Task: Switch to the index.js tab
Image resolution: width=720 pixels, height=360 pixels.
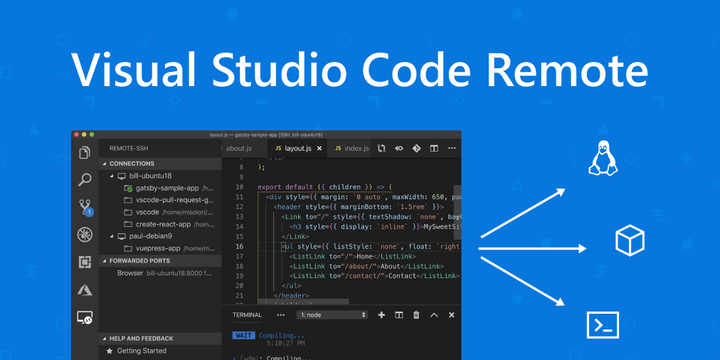Action: point(351,148)
